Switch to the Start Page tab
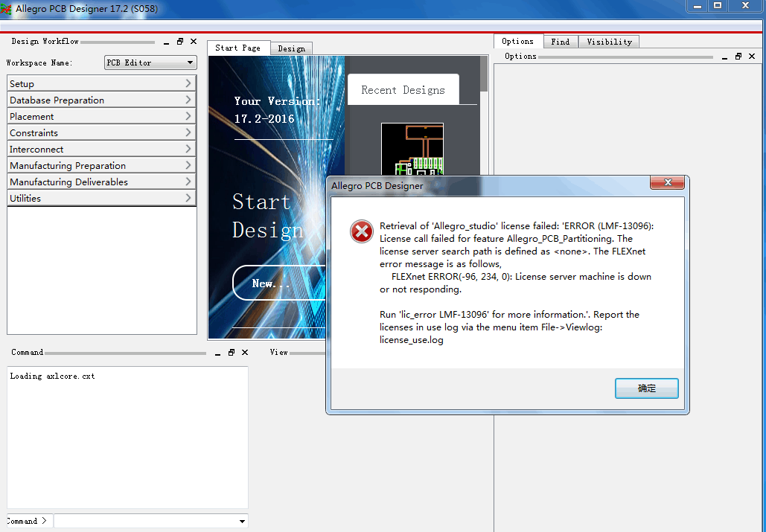This screenshot has height=532, width=766. [238, 48]
